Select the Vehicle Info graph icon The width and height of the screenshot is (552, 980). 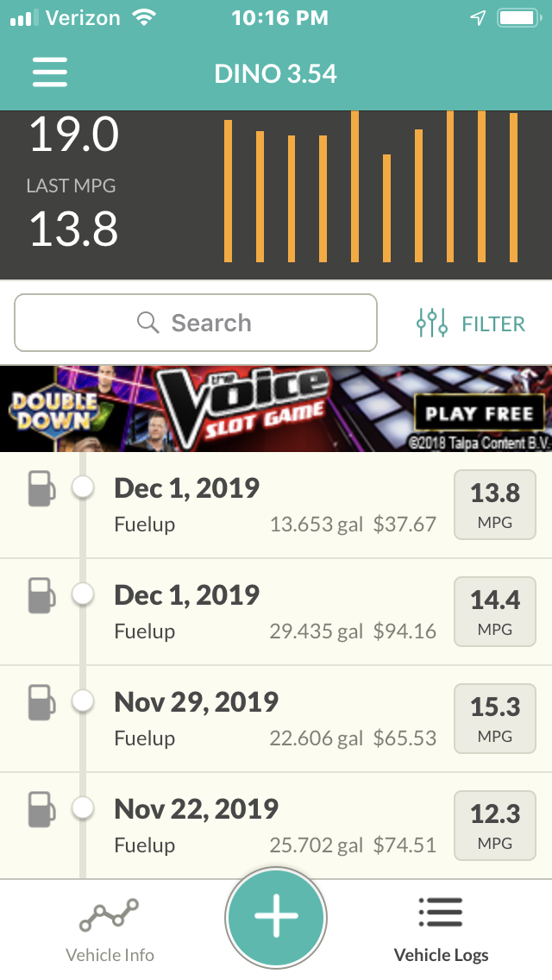pyautogui.click(x=109, y=916)
